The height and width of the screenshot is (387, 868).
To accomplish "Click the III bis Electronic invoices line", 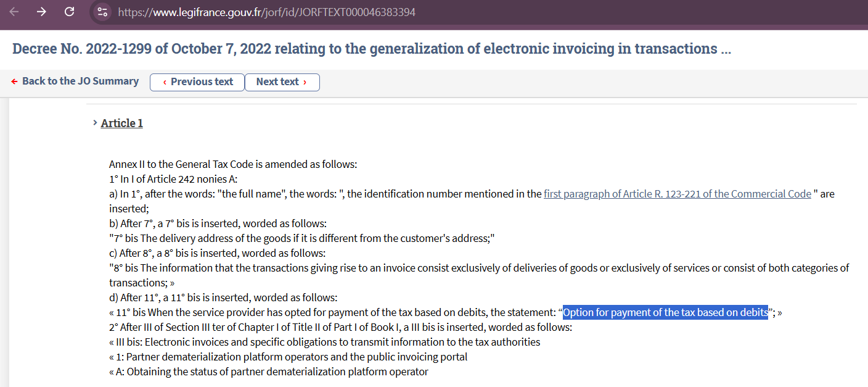I will pyautogui.click(x=324, y=342).
